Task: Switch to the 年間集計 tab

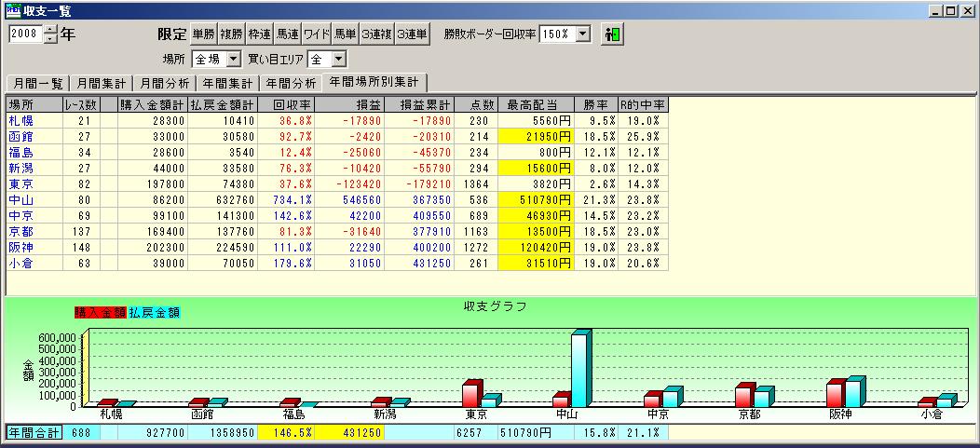Action: point(227,83)
